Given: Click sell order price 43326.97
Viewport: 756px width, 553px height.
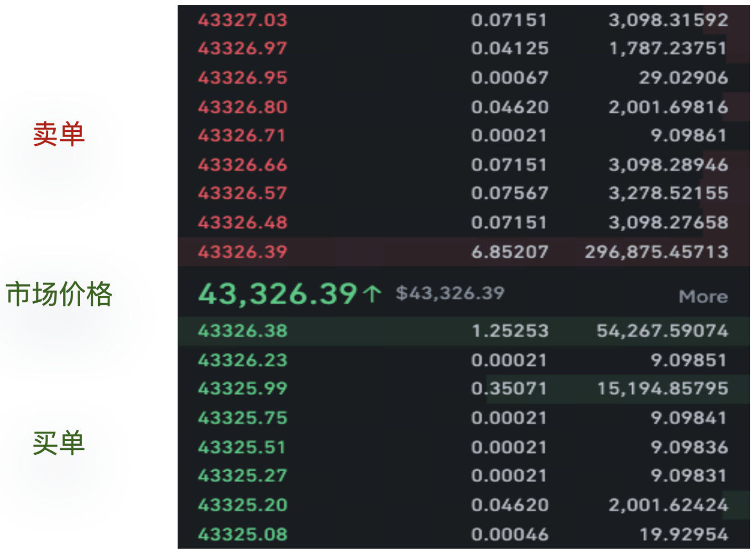Looking at the screenshot, I should tap(242, 49).
